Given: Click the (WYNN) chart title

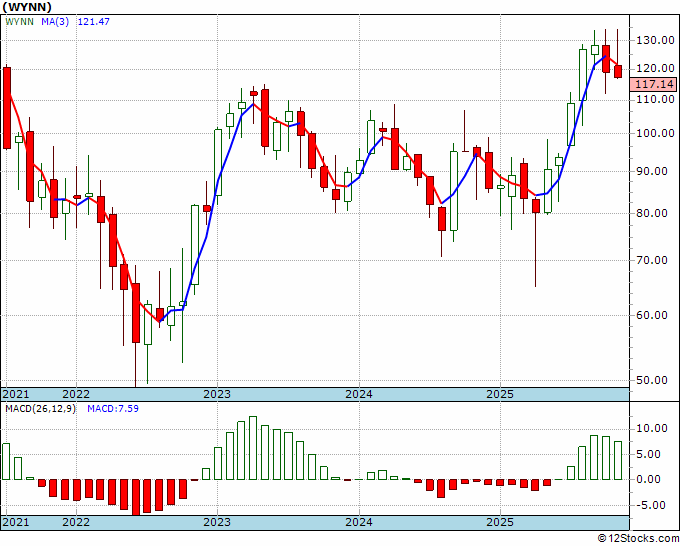Looking at the screenshot, I should point(27,7).
